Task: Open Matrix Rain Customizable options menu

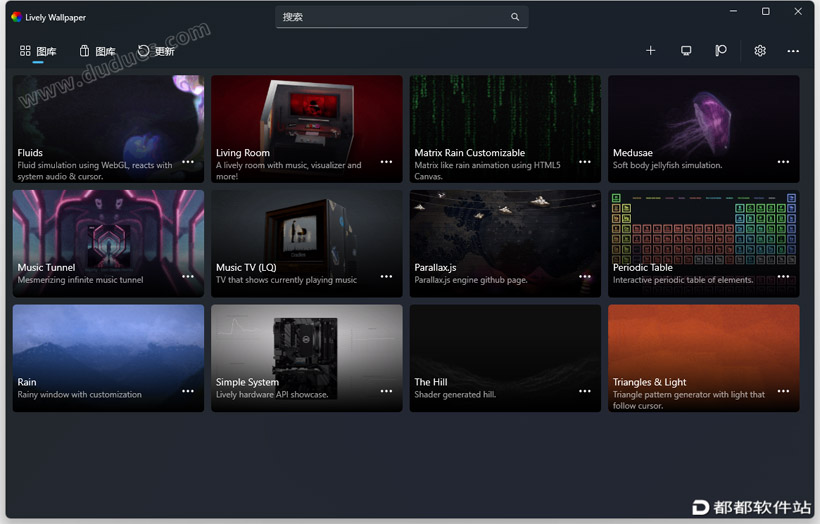Action: click(x=585, y=162)
